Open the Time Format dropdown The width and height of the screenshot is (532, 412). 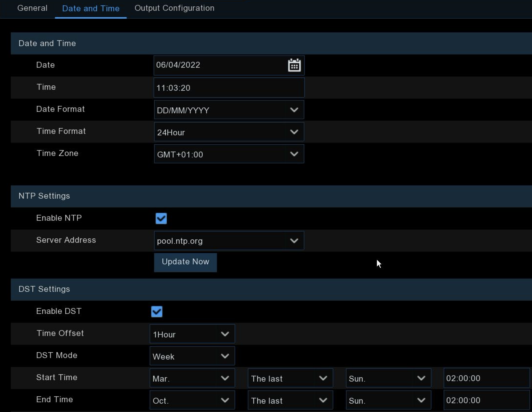tap(229, 132)
